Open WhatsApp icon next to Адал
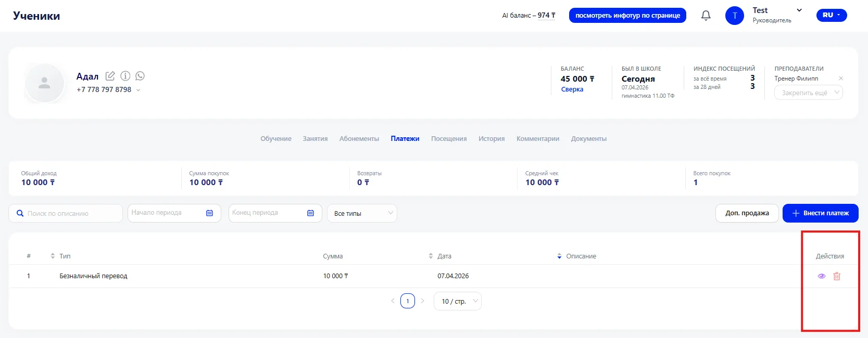 (x=140, y=76)
